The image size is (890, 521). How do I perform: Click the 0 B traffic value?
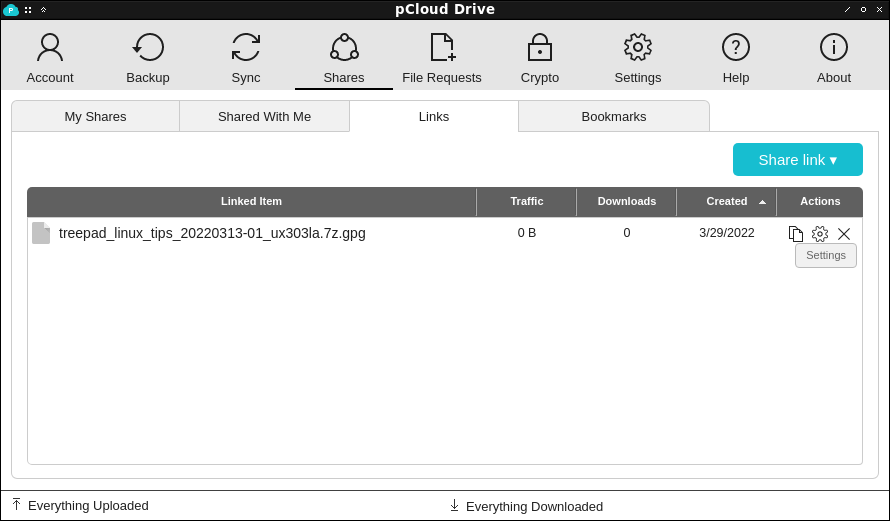(527, 233)
